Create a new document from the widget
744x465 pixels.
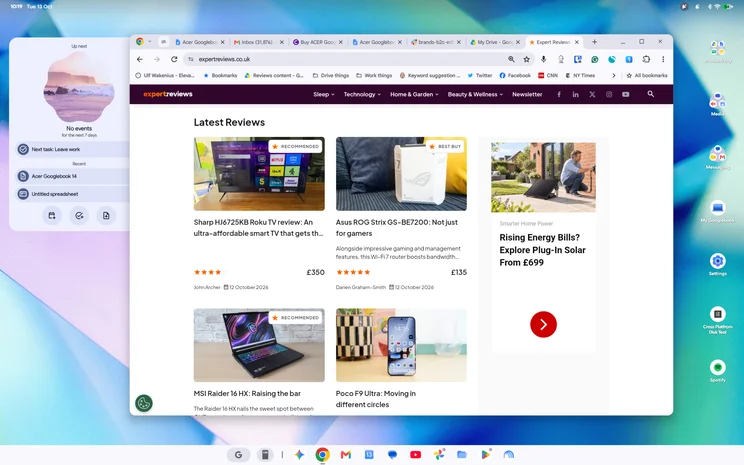pyautogui.click(x=106, y=215)
